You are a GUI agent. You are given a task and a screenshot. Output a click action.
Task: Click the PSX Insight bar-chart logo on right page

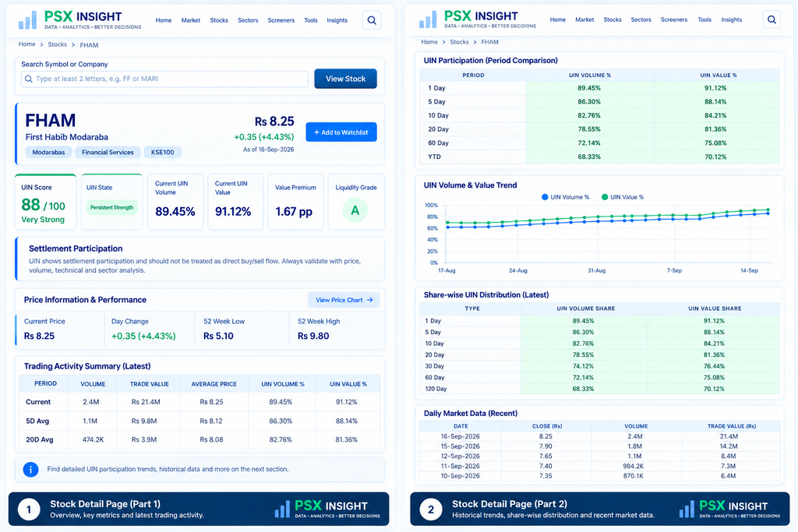428,19
